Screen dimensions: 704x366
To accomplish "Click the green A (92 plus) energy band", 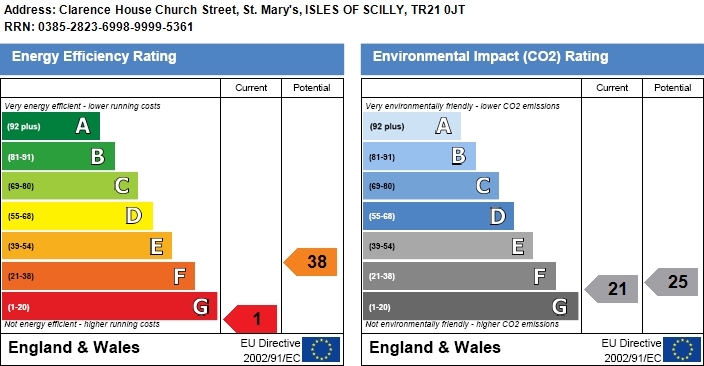I will click(51, 126).
